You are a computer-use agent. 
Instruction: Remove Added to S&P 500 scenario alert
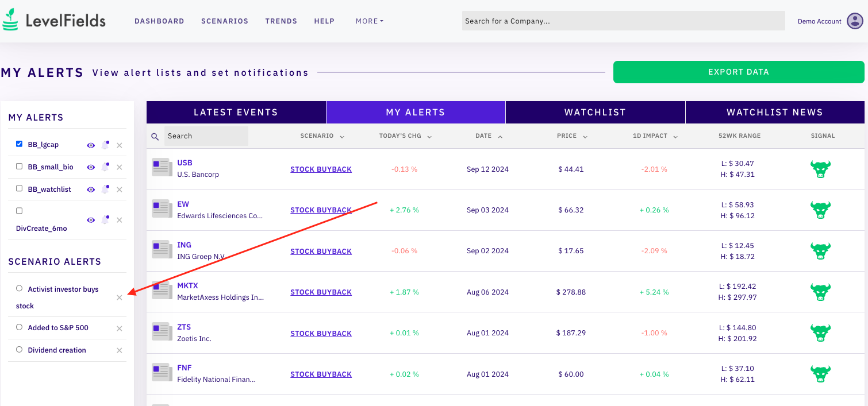point(120,328)
